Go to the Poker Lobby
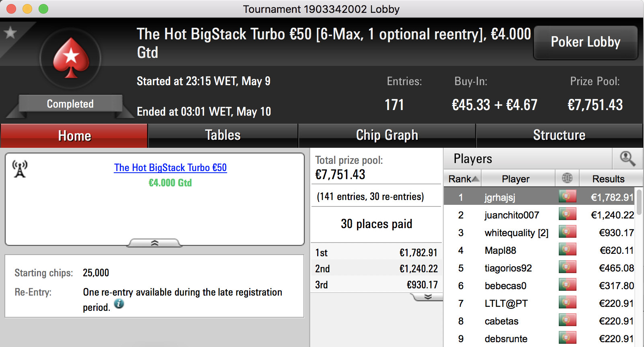Image resolution: width=644 pixels, height=347 pixels. point(585,42)
